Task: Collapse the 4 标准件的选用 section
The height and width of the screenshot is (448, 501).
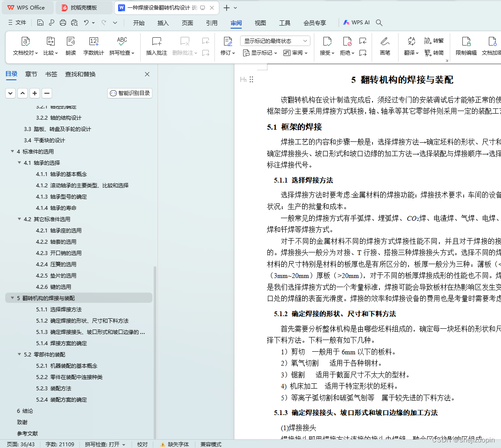Action: [x=13, y=151]
